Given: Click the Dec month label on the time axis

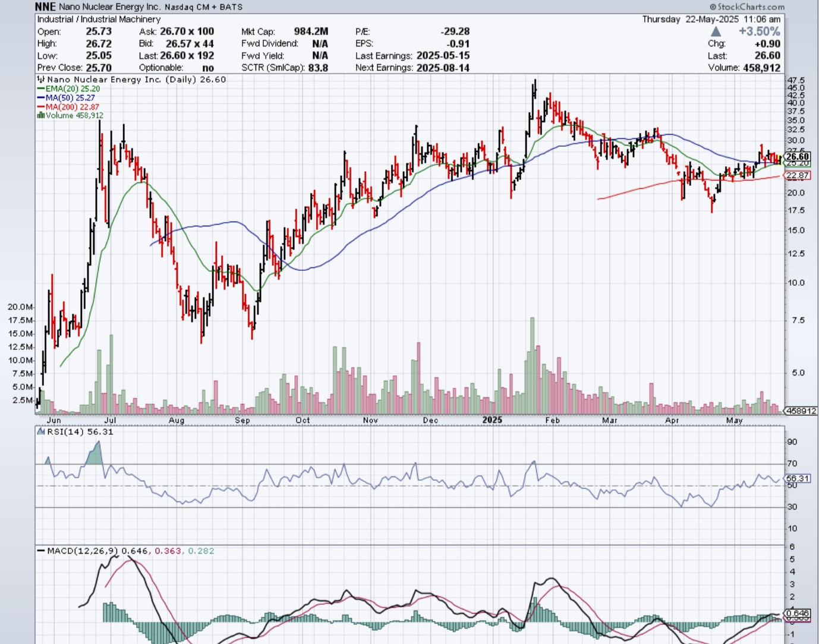Looking at the screenshot, I should pyautogui.click(x=430, y=420).
